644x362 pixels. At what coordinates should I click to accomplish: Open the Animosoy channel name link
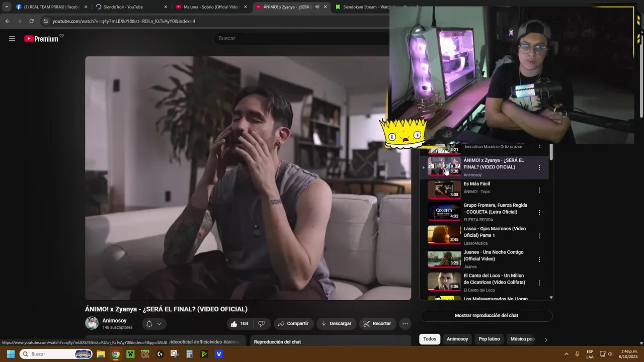[x=114, y=320]
